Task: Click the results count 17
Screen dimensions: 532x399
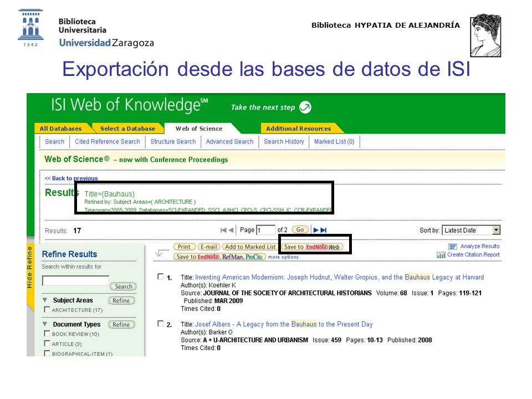Action: click(x=77, y=231)
